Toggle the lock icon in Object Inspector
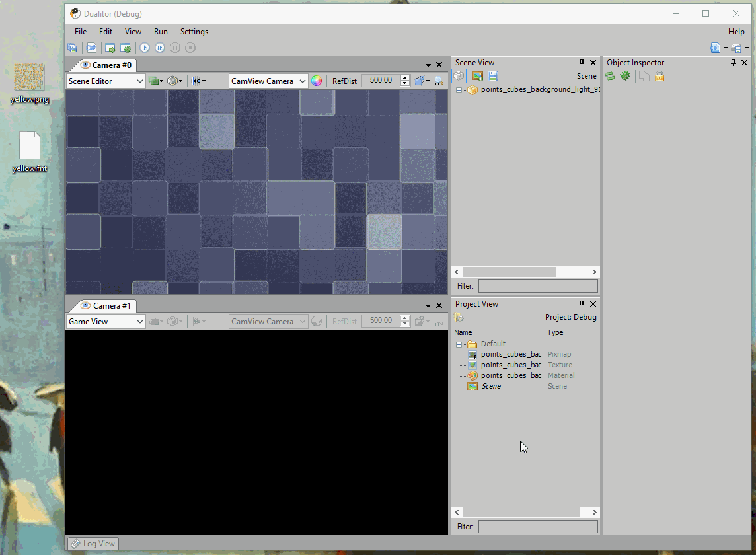This screenshot has height=555, width=756. [660, 76]
